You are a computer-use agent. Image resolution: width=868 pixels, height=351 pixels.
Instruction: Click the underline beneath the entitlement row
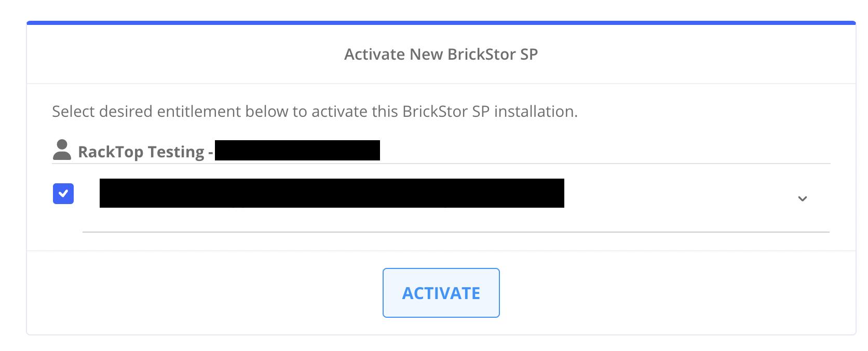point(456,232)
